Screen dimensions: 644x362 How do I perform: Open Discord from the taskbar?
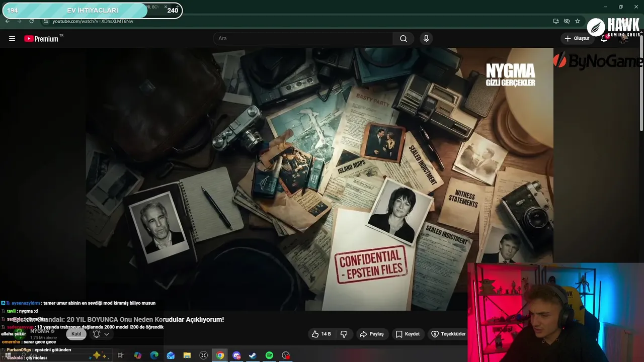pyautogui.click(x=236, y=355)
